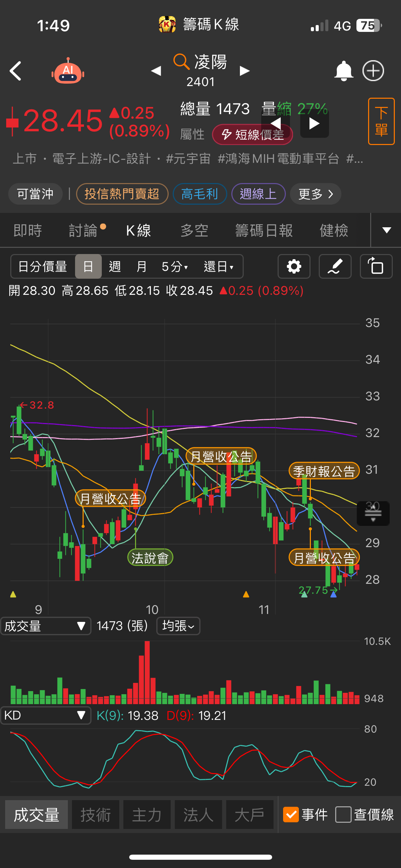Tap 更多 to show more tags
The height and width of the screenshot is (868, 401).
pos(315,194)
